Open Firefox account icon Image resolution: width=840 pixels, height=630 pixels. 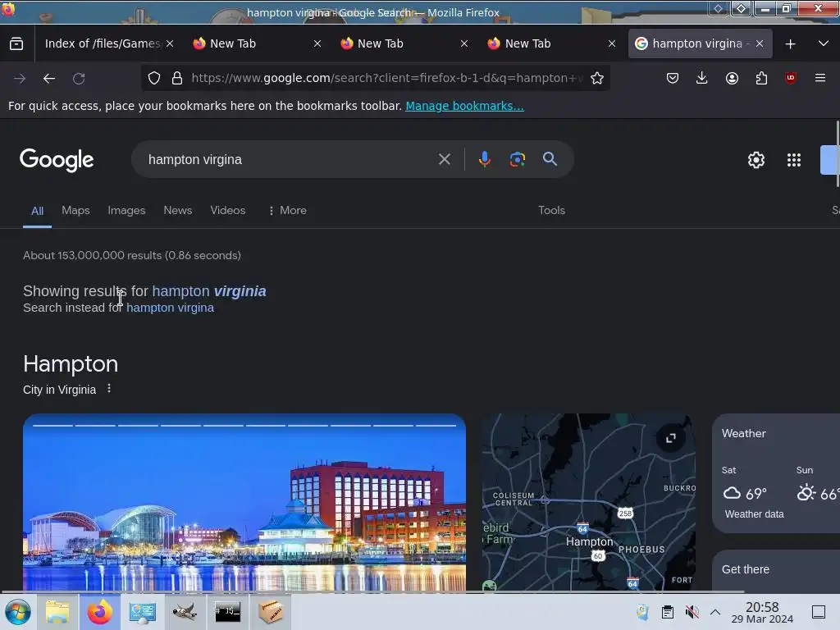pyautogui.click(x=732, y=78)
